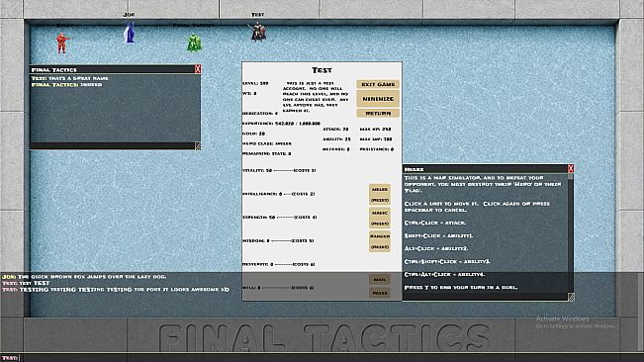
Task: Click the test account description paragraph
Action: click(316, 97)
